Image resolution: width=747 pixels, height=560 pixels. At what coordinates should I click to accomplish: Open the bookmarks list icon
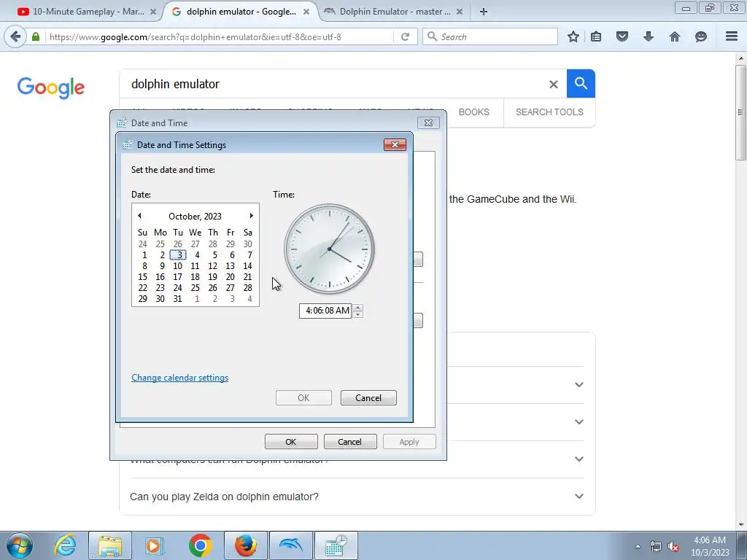coord(596,36)
